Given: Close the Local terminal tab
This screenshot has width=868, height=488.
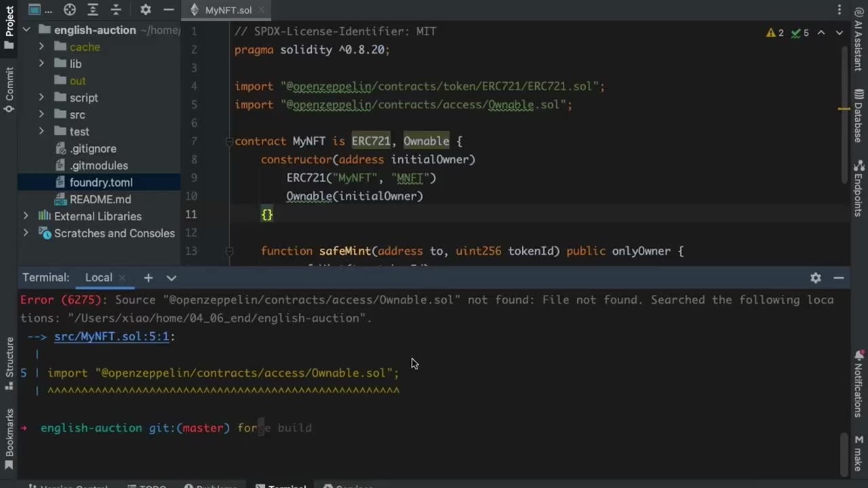Looking at the screenshot, I should click(122, 278).
